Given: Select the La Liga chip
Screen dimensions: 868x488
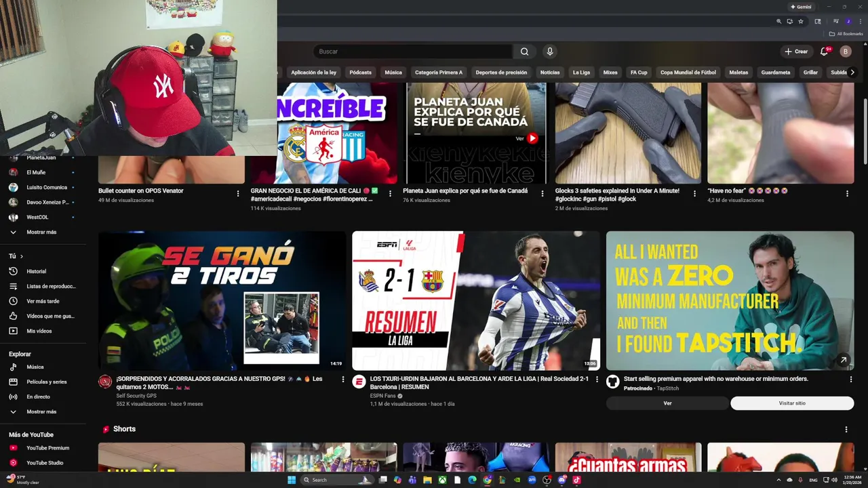Looking at the screenshot, I should click(x=581, y=73).
